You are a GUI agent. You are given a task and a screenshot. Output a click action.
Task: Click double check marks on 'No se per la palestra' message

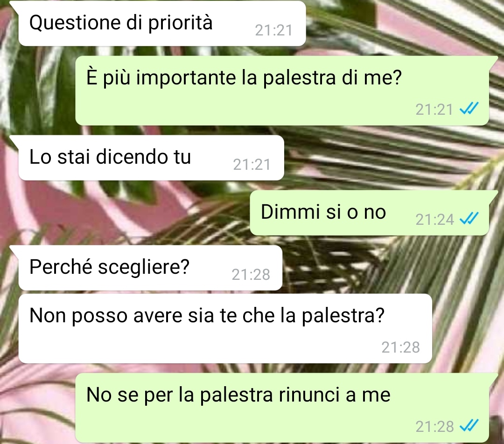(x=469, y=426)
